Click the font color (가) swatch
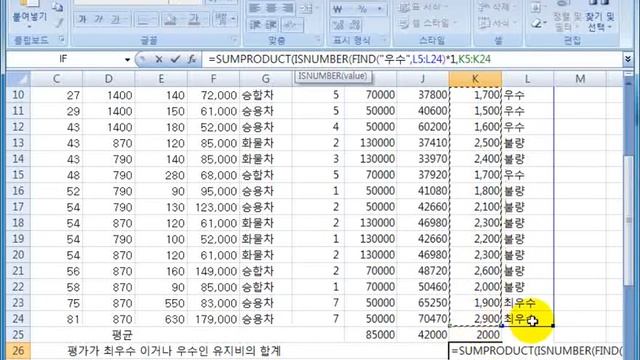 pyautogui.click(x=193, y=19)
